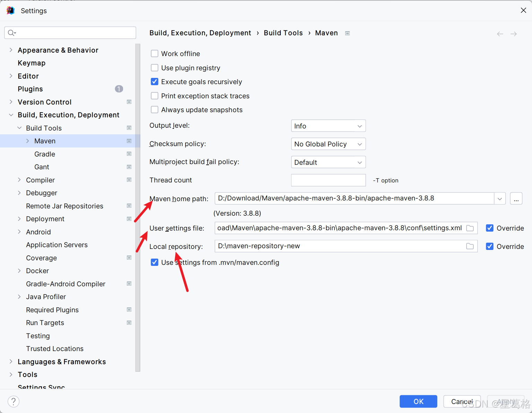Screen dimensions: 532x413
Task: Expand the Maven tree node
Action: 28,141
